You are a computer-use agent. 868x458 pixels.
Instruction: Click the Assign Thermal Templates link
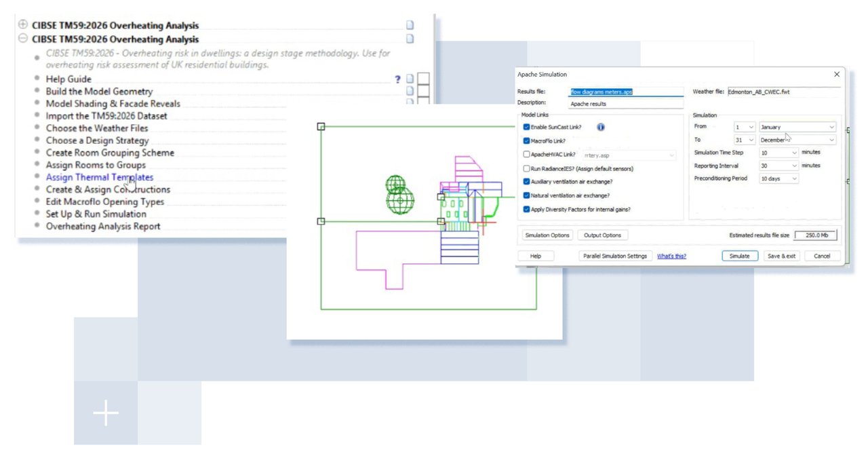(100, 177)
